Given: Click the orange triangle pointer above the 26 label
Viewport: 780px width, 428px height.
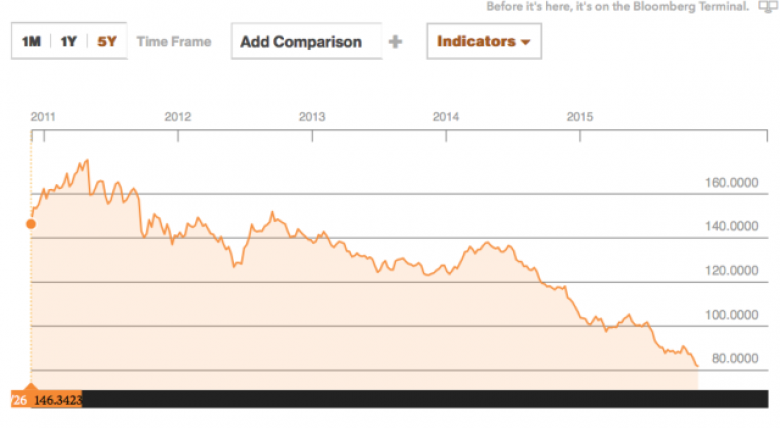Looking at the screenshot, I should point(30,386).
